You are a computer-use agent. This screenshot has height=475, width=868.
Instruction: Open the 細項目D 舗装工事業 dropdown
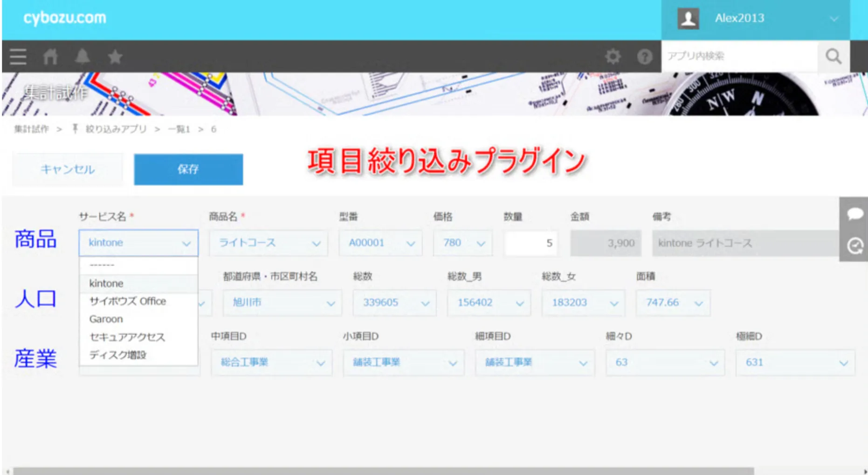[x=535, y=362]
